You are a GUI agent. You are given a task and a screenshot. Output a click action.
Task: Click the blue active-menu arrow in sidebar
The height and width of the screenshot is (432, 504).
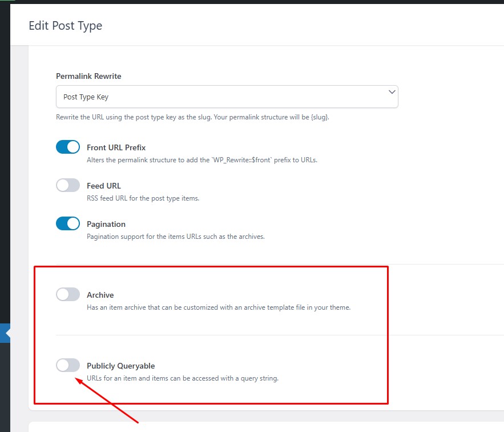coord(5,333)
